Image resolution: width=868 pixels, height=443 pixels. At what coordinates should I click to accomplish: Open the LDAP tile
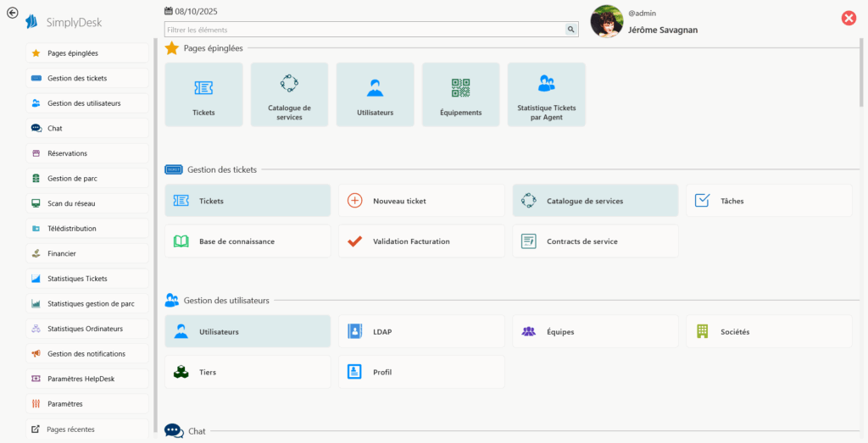421,332
